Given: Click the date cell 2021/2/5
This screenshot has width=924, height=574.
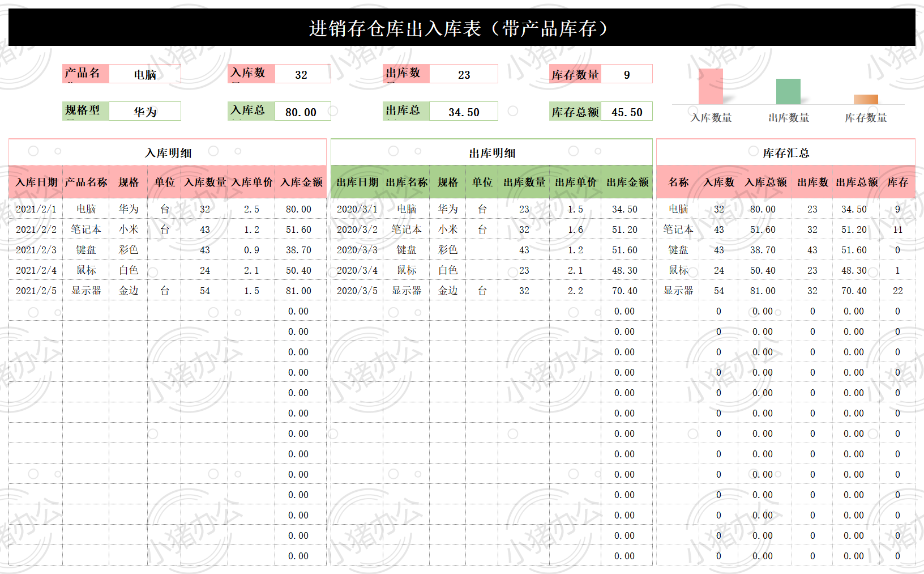Looking at the screenshot, I should (x=36, y=291).
